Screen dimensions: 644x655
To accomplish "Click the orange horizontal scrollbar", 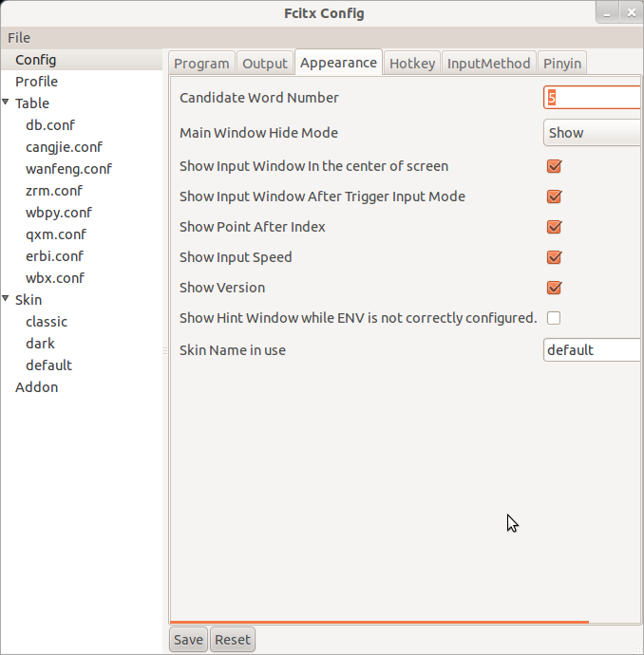I will [x=379, y=623].
